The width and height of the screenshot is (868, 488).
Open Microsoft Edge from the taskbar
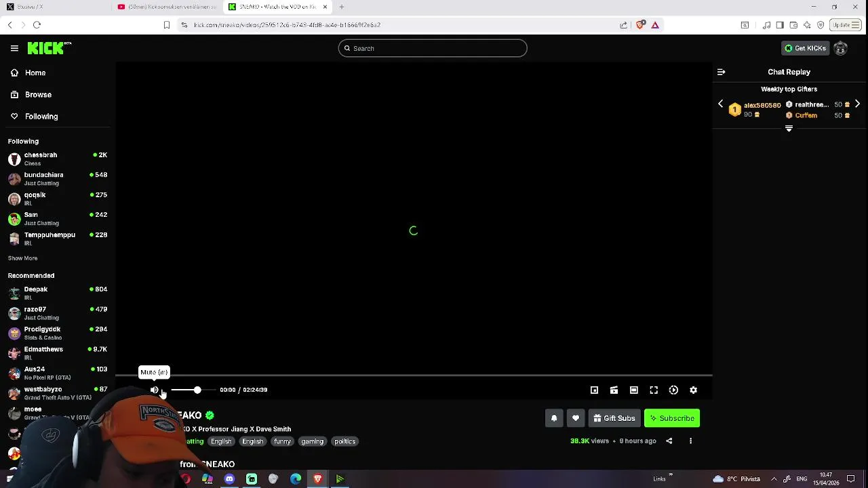tap(296, 479)
